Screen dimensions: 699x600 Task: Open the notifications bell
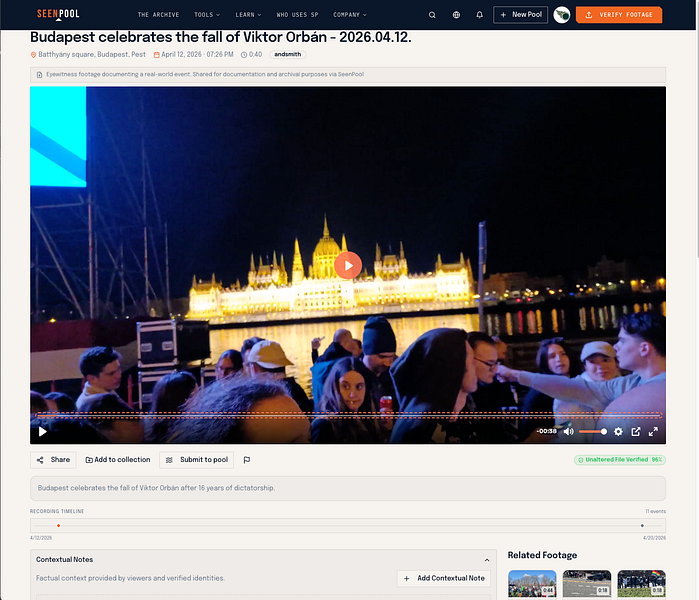479,15
